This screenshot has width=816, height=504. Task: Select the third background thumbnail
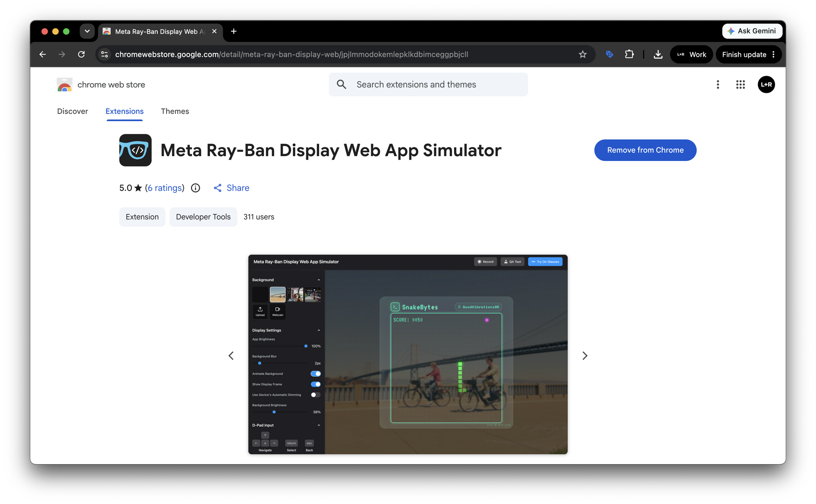point(295,294)
